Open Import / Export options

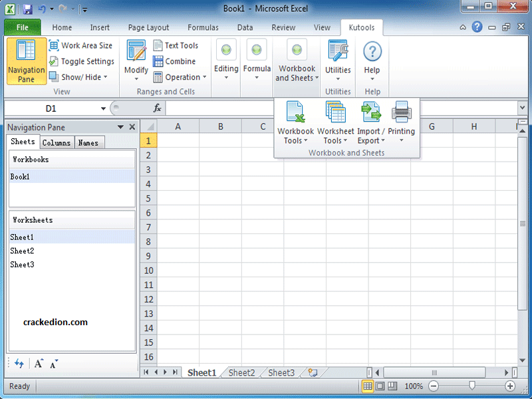(371, 122)
